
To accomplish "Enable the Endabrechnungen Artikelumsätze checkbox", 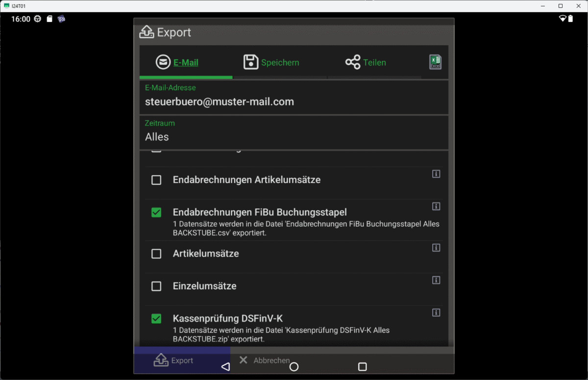I will tap(156, 180).
